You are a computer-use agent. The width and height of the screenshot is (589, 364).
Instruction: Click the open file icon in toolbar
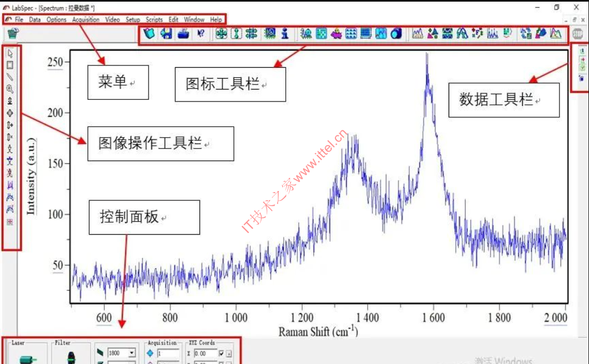tap(149, 34)
